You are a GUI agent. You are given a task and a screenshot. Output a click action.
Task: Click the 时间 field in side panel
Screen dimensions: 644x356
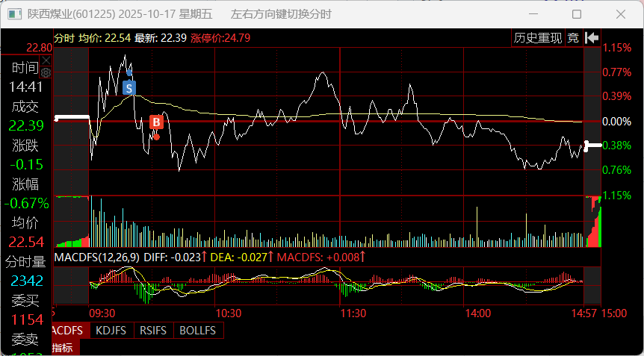coord(25,67)
